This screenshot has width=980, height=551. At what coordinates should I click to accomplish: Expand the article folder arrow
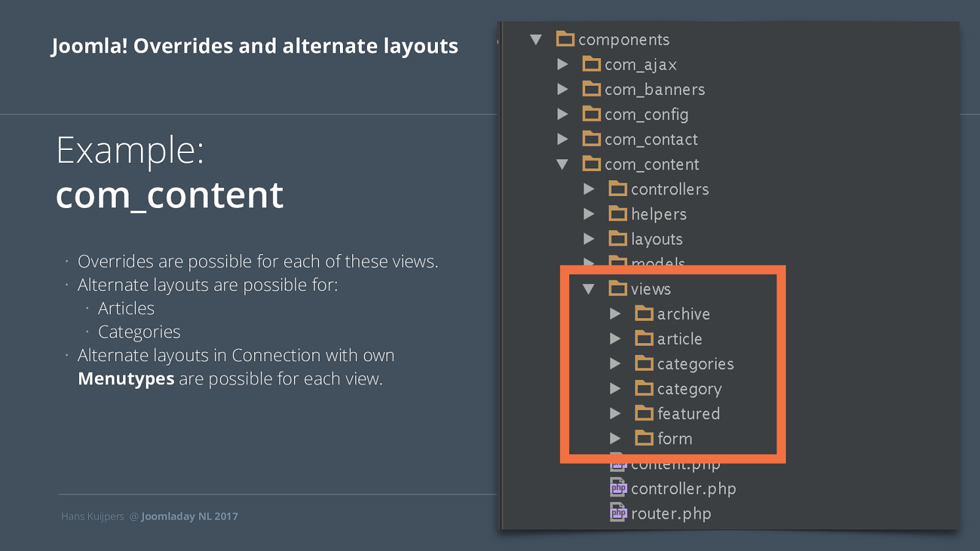click(x=615, y=339)
